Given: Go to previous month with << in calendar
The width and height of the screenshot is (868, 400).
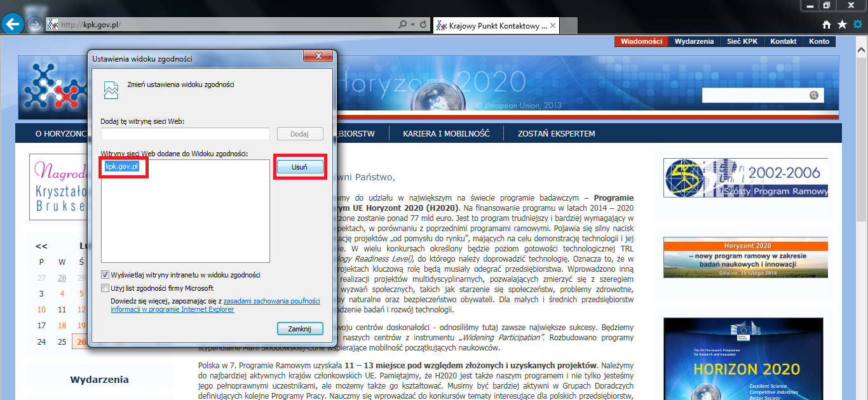Looking at the screenshot, I should (x=41, y=246).
